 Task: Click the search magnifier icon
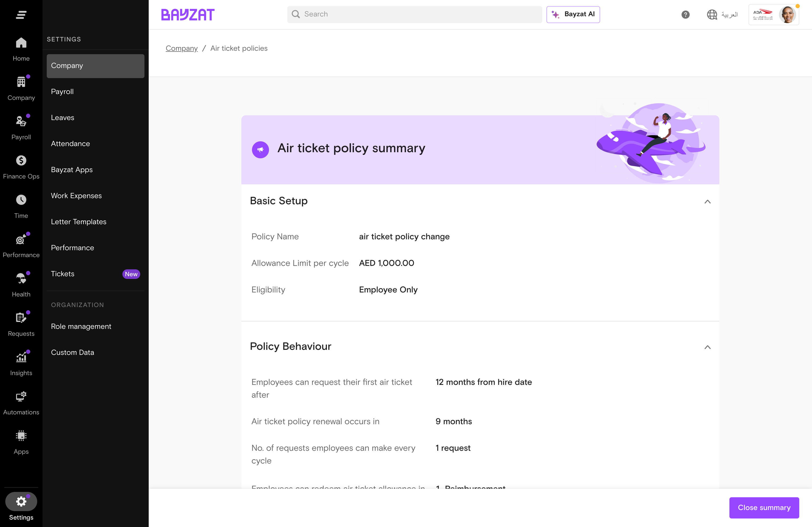pos(296,14)
